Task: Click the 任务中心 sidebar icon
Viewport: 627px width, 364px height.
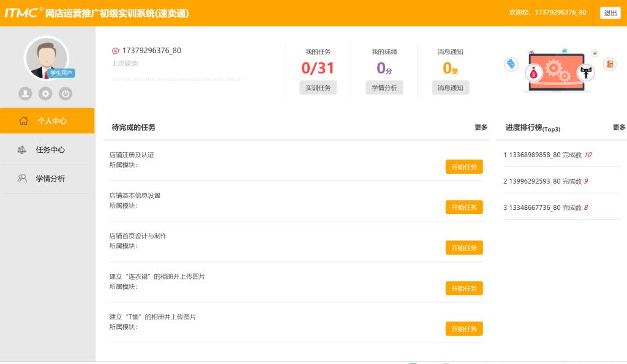Action: click(x=22, y=150)
